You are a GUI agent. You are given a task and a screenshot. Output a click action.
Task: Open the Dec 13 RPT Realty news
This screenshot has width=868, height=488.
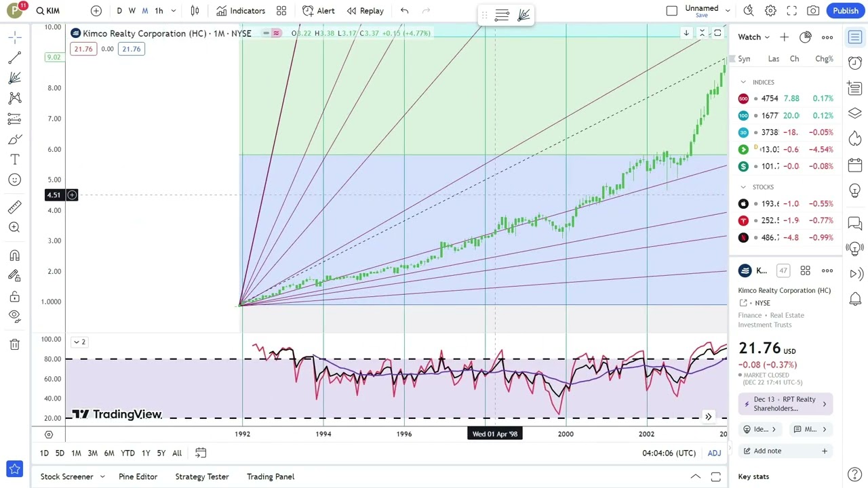pyautogui.click(x=785, y=404)
